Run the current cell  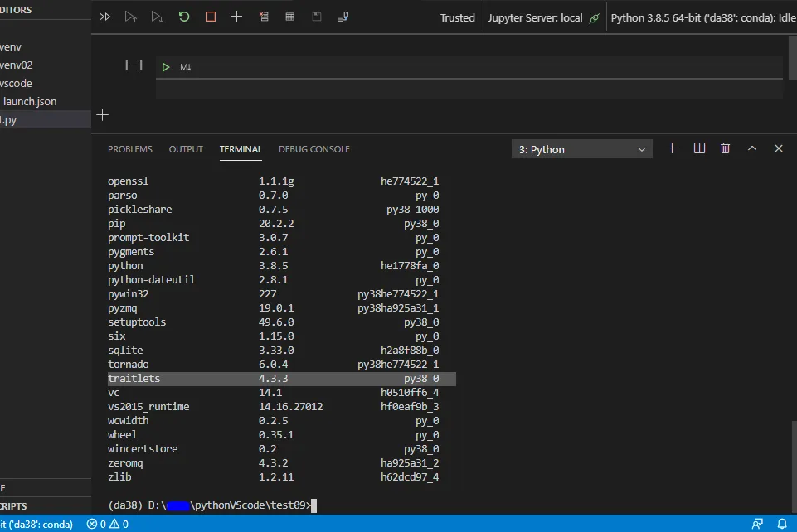coord(166,67)
